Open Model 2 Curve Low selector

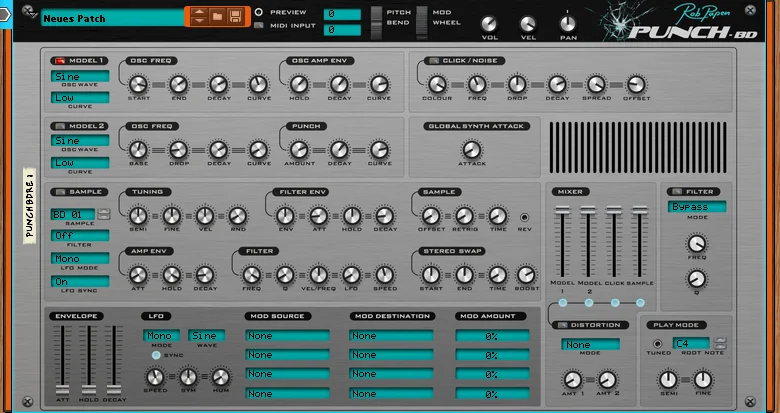click(x=80, y=163)
